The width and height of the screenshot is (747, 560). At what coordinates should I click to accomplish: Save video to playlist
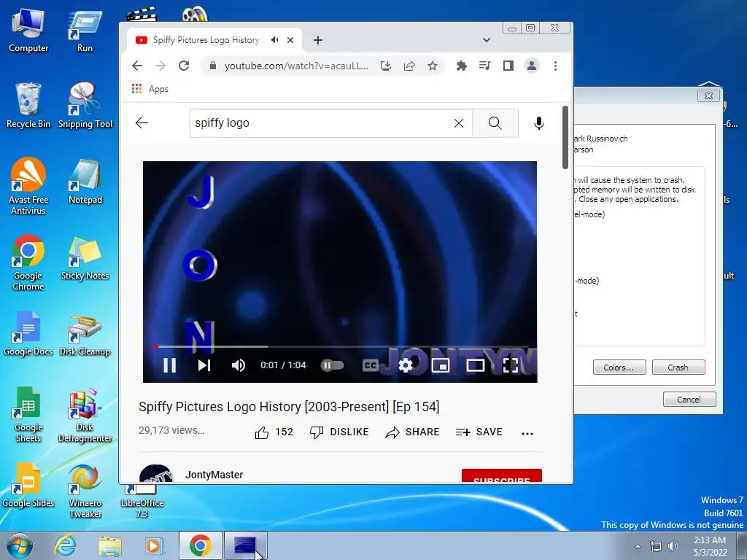(x=479, y=432)
